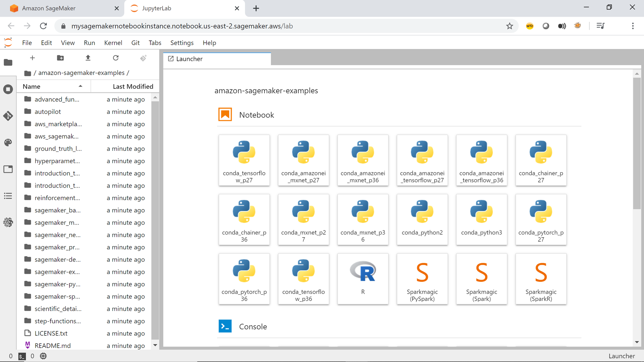Screen dimensions: 644x362
Task: Launch an R notebook
Action: coord(363,279)
